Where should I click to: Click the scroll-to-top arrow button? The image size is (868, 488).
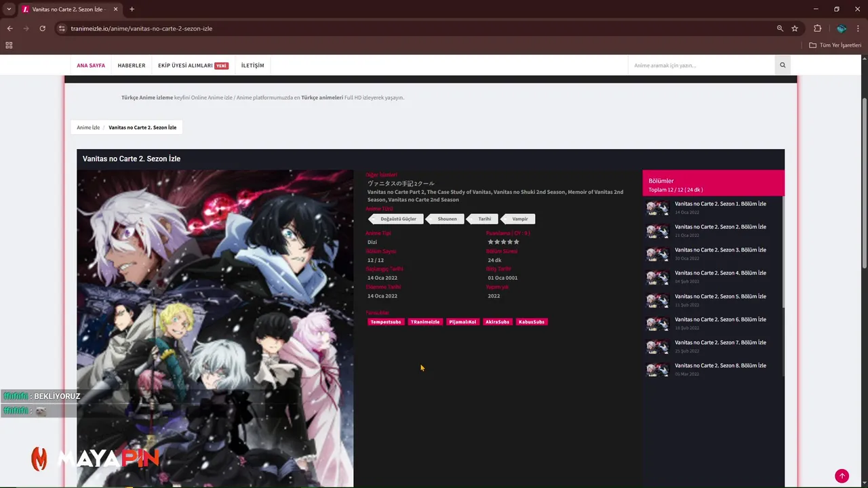[842, 476]
